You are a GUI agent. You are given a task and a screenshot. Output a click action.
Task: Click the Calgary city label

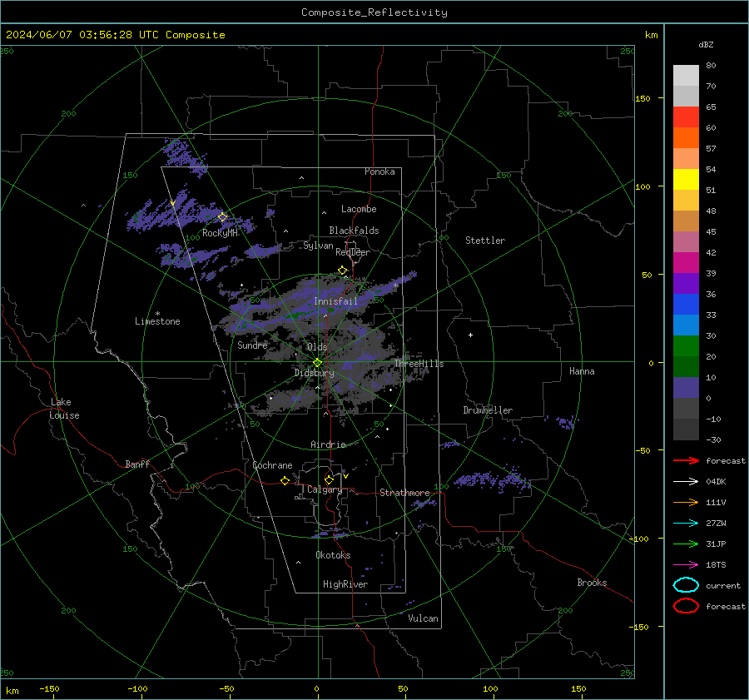[325, 489]
